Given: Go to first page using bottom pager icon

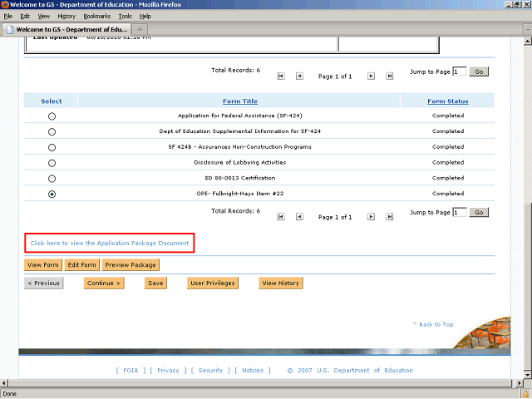Looking at the screenshot, I should point(281,216).
